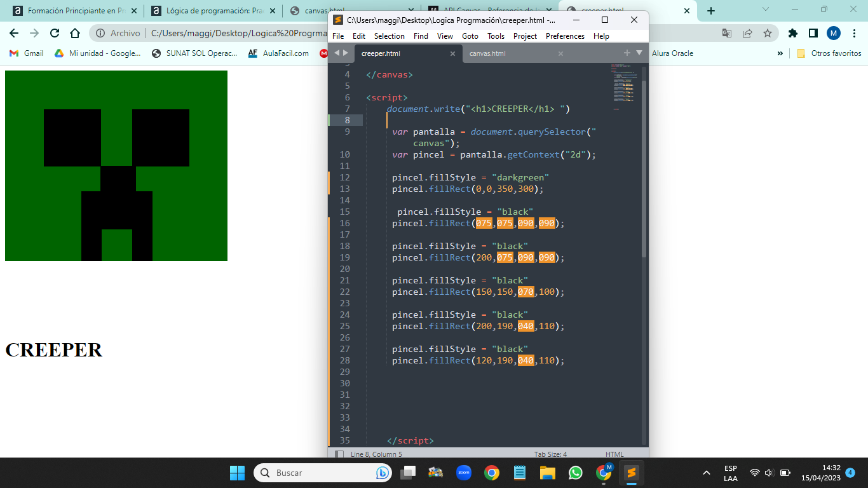The width and height of the screenshot is (868, 488).
Task: Click the taskbar Buscar search box
Action: click(323, 473)
